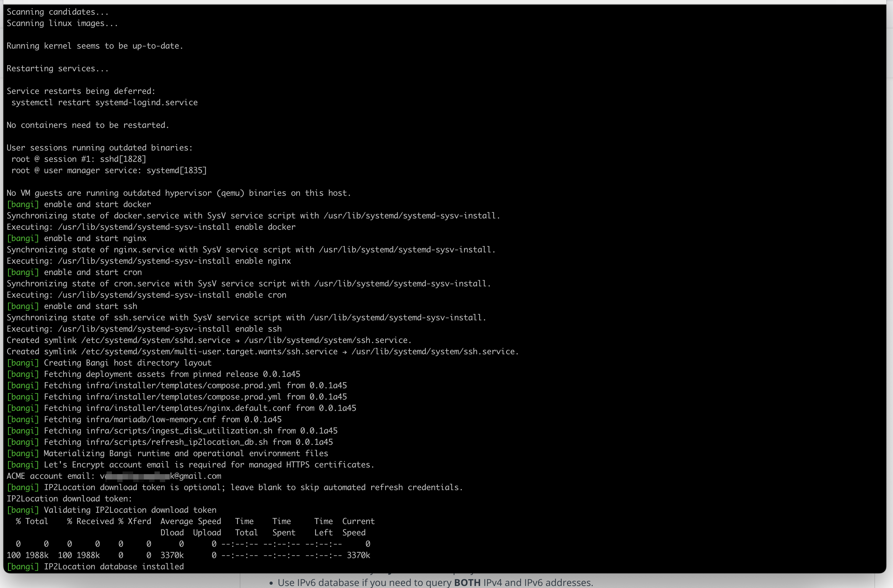The width and height of the screenshot is (893, 588).
Task: Click the '100 1988k' curl progress row
Action: pos(188,555)
